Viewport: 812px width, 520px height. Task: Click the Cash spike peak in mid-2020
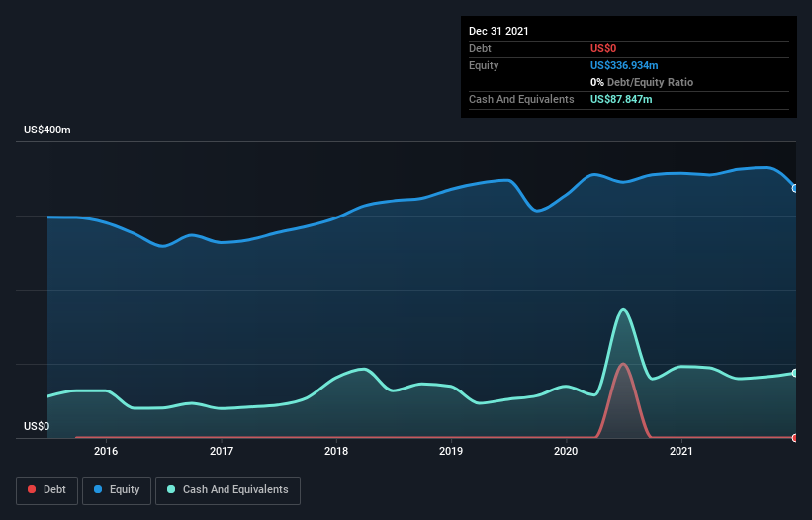[623, 310]
